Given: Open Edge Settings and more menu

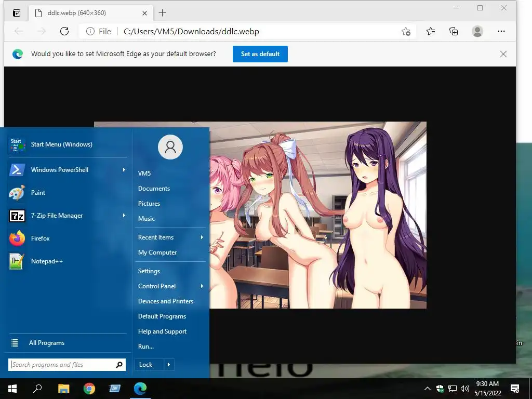Looking at the screenshot, I should point(501,31).
